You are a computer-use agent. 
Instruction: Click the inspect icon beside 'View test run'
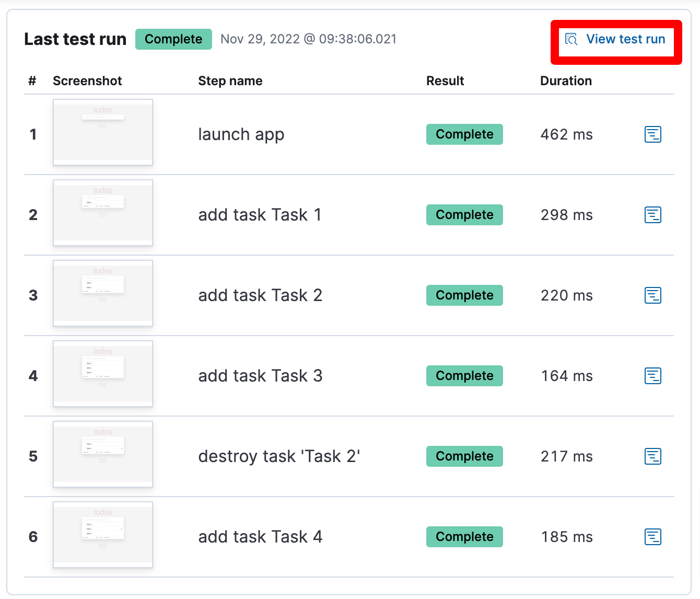coord(571,39)
